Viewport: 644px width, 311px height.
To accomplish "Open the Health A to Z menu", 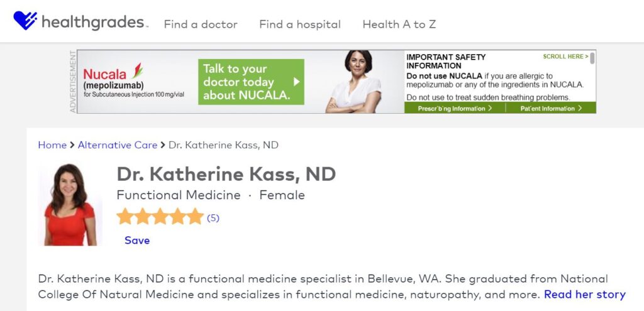I will tap(399, 25).
